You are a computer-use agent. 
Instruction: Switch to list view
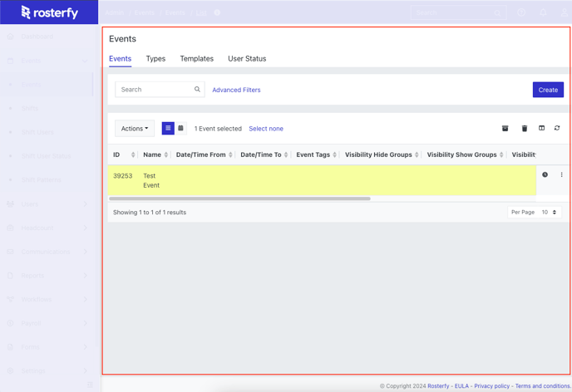click(x=168, y=128)
